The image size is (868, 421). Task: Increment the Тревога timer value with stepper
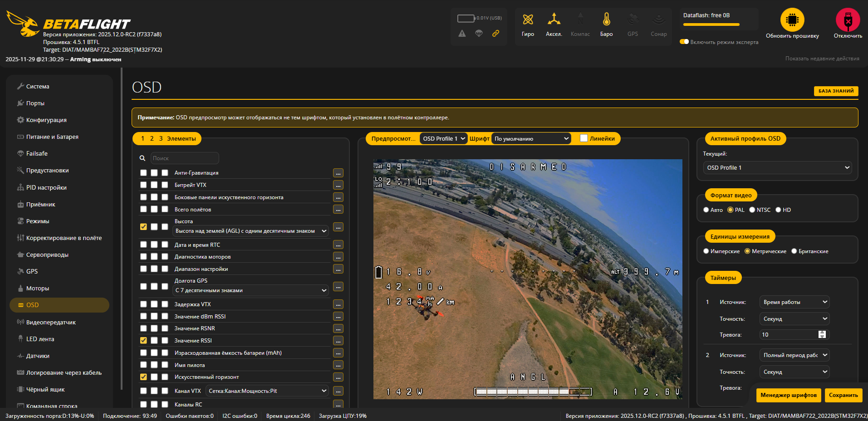(x=821, y=333)
